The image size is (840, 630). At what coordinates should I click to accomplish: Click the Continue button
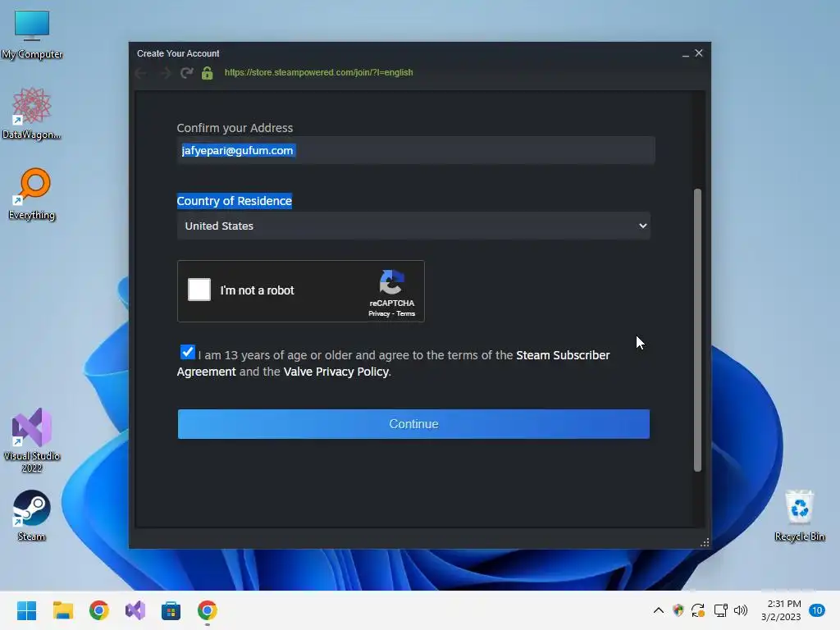[413, 424]
